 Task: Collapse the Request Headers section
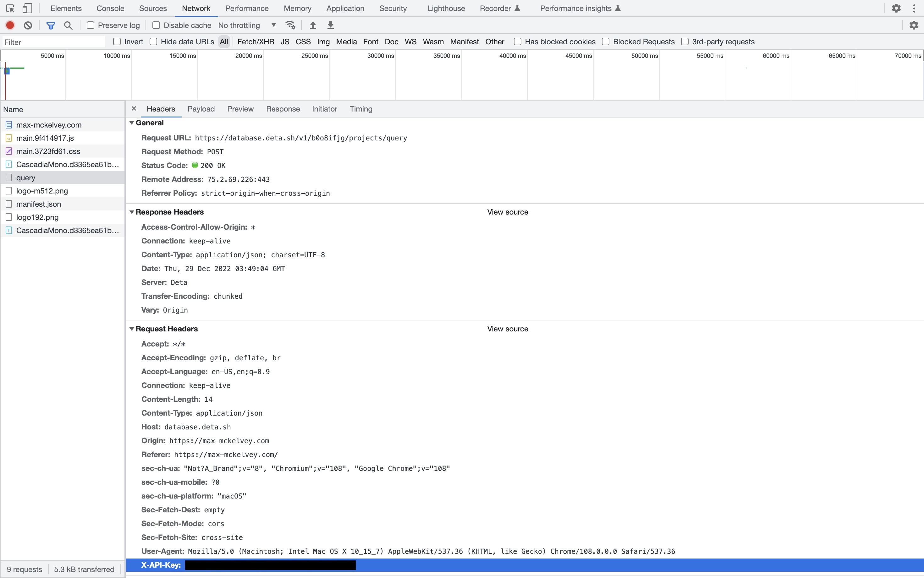pyautogui.click(x=132, y=329)
